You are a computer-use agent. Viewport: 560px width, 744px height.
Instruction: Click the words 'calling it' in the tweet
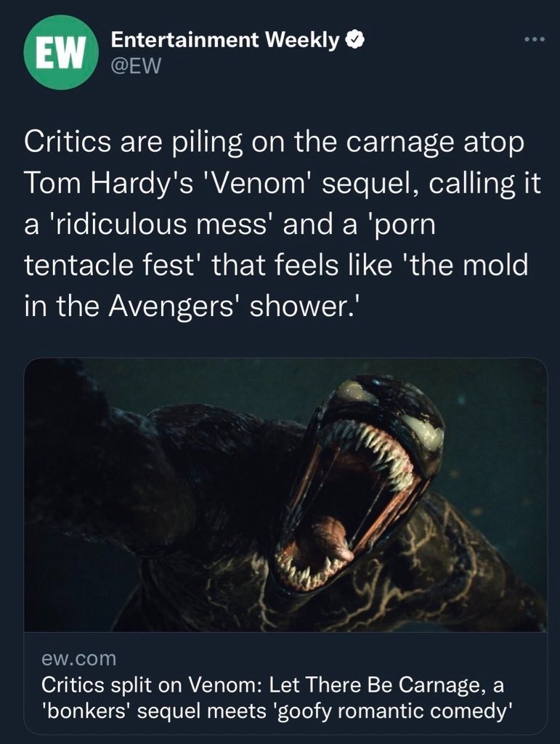point(485,183)
